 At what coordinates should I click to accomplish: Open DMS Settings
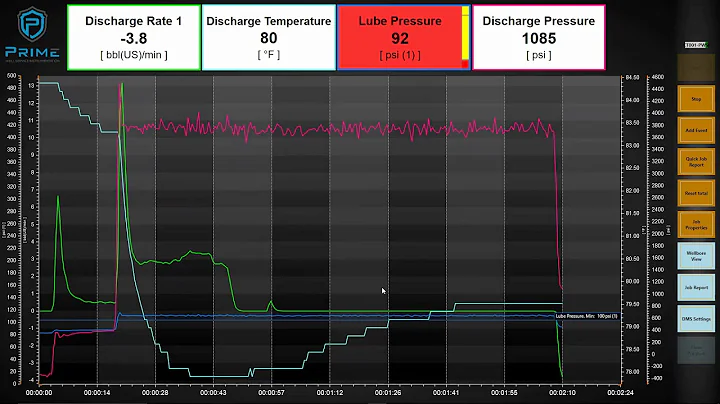pos(696,319)
